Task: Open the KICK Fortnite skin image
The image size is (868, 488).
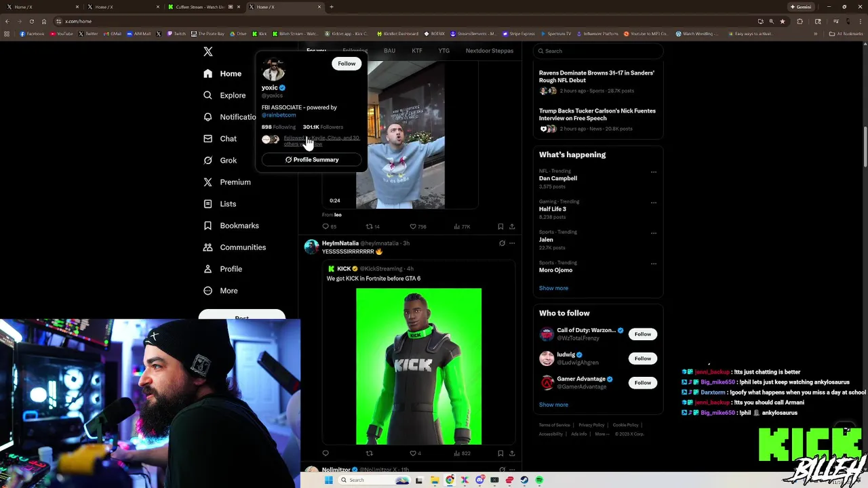Action: (x=419, y=367)
